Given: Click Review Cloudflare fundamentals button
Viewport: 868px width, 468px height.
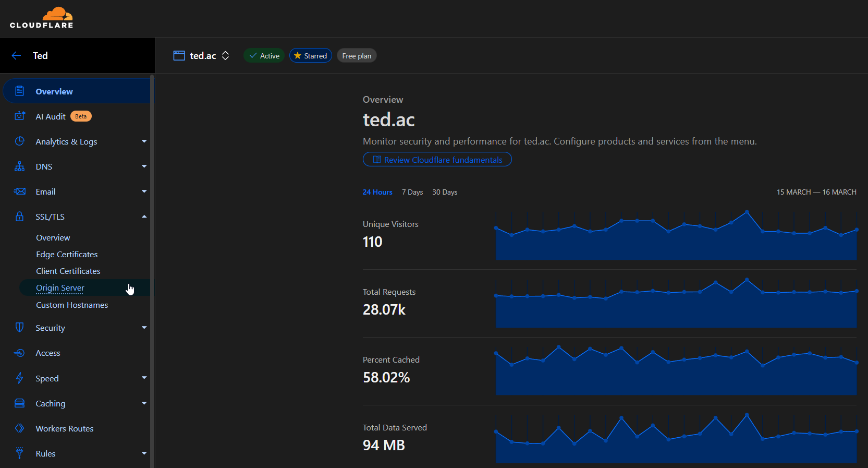Looking at the screenshot, I should coord(437,160).
